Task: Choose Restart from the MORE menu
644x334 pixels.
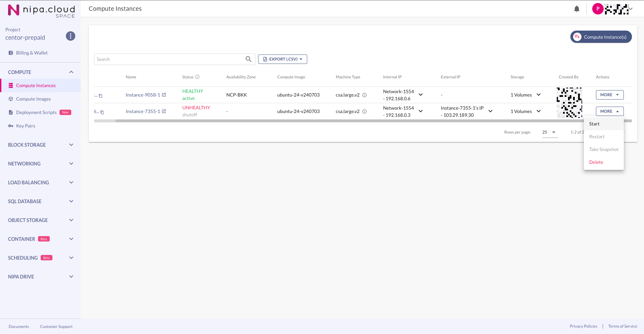Action: click(604, 137)
